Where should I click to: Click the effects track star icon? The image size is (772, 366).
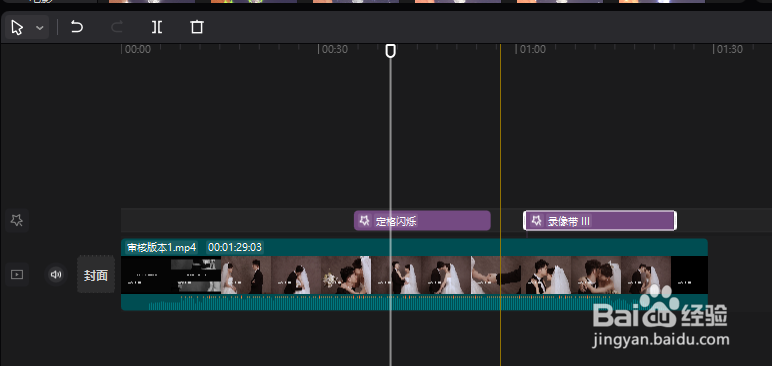point(17,220)
